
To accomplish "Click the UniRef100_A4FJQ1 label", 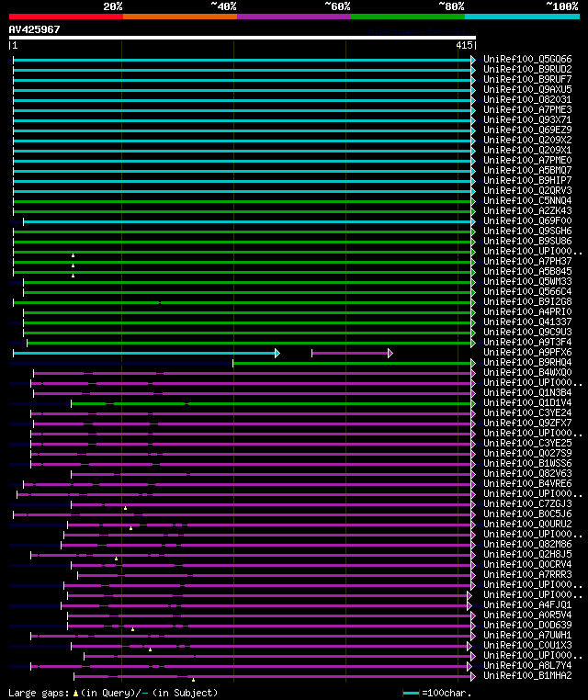I will pos(527,604).
